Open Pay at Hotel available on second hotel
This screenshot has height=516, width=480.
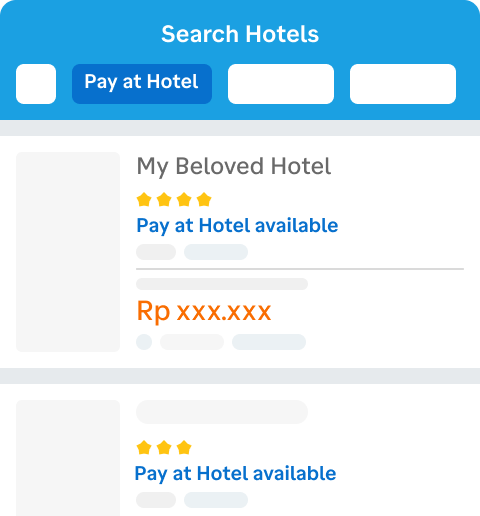tap(235, 474)
